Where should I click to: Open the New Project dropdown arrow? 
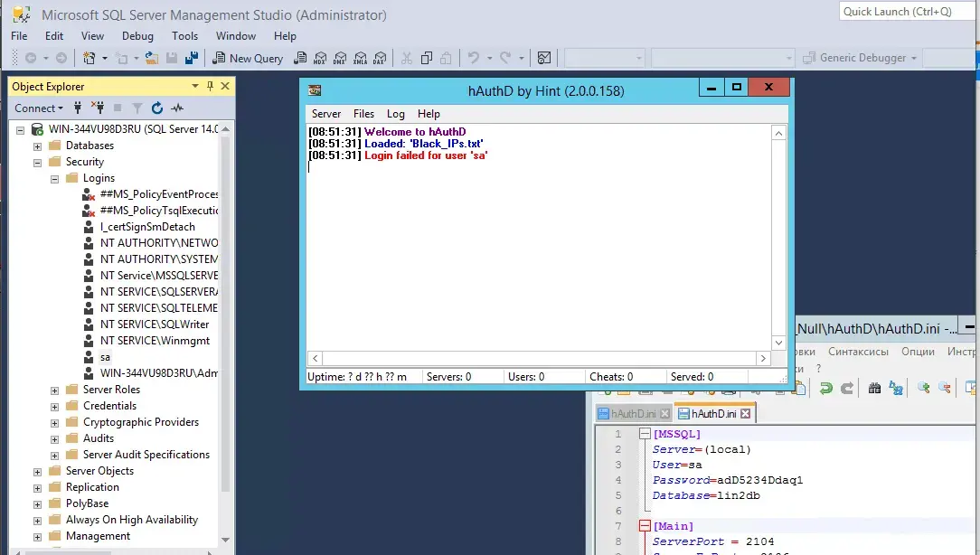104,58
